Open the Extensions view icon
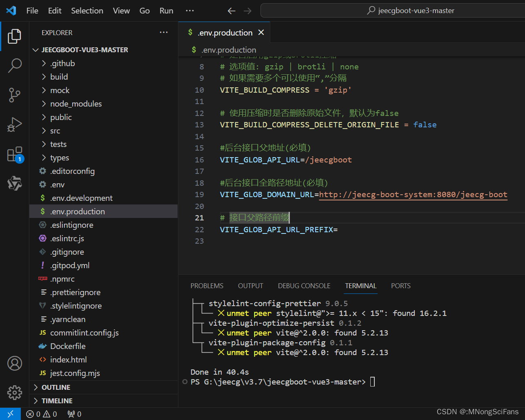This screenshot has height=420, width=525. (x=15, y=154)
